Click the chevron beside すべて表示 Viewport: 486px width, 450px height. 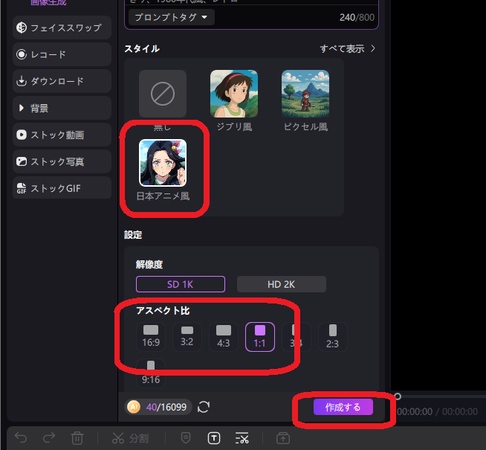373,49
